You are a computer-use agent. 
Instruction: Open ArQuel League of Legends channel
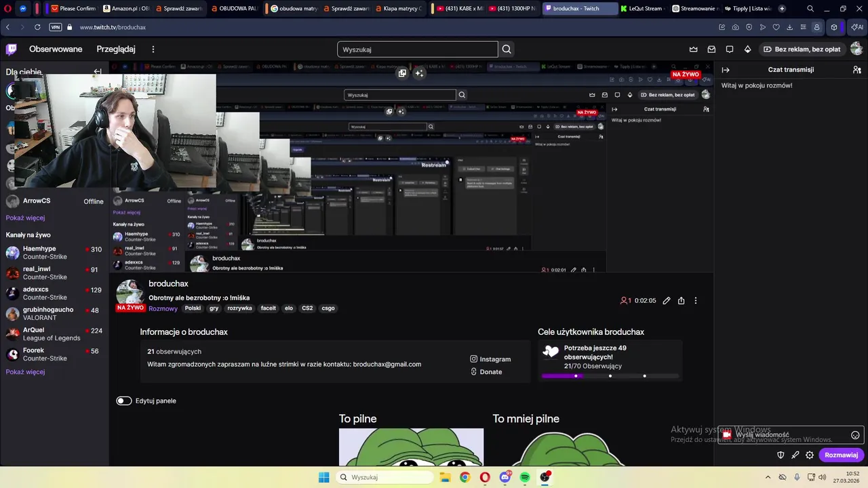click(54, 334)
